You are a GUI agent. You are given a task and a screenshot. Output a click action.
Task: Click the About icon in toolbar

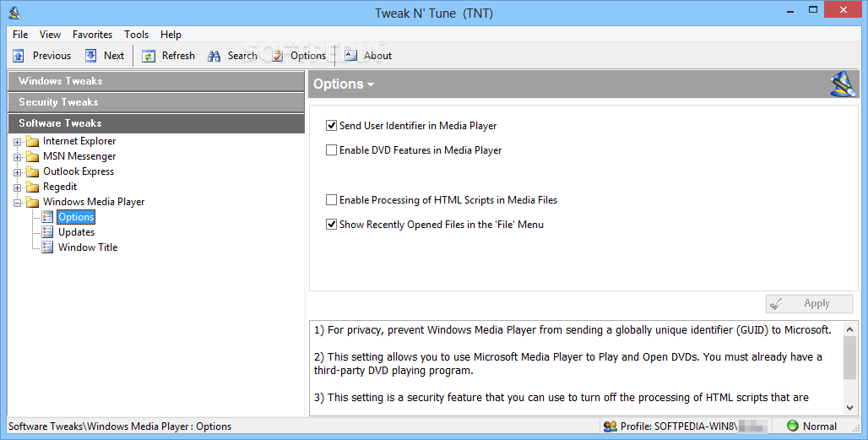(x=351, y=56)
